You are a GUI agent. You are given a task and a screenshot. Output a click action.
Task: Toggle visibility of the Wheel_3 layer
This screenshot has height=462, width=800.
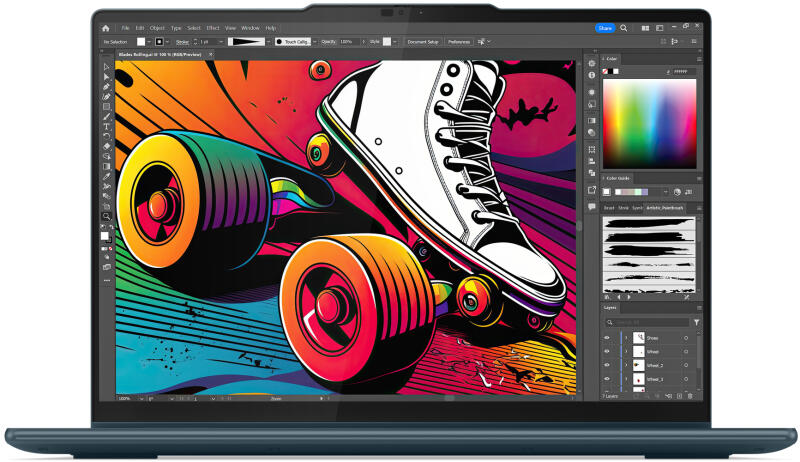click(x=606, y=380)
